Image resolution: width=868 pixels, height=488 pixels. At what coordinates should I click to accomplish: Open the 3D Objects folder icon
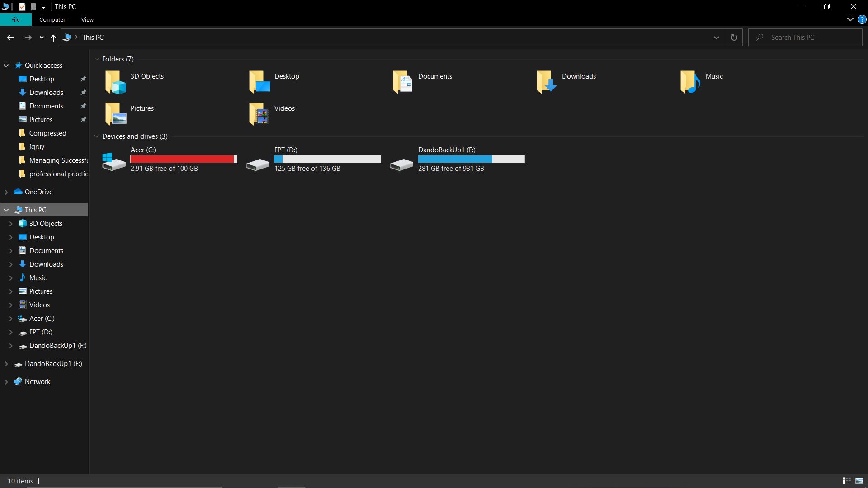click(115, 82)
